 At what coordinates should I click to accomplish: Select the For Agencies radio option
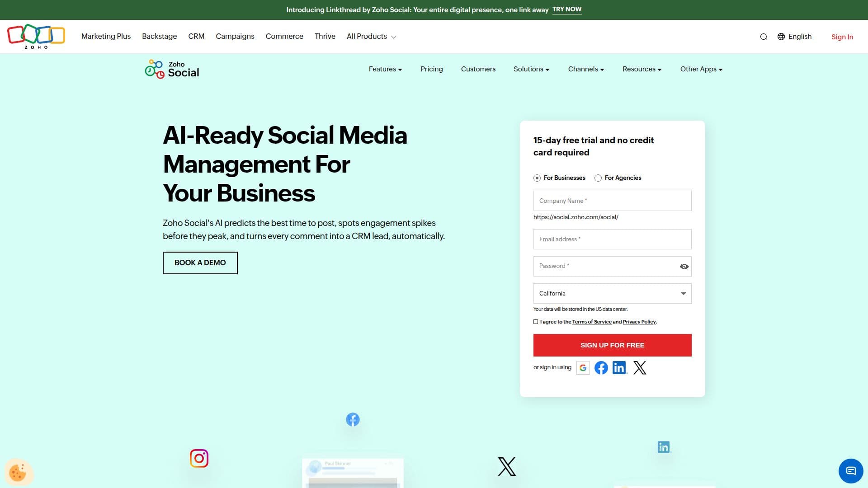point(598,178)
